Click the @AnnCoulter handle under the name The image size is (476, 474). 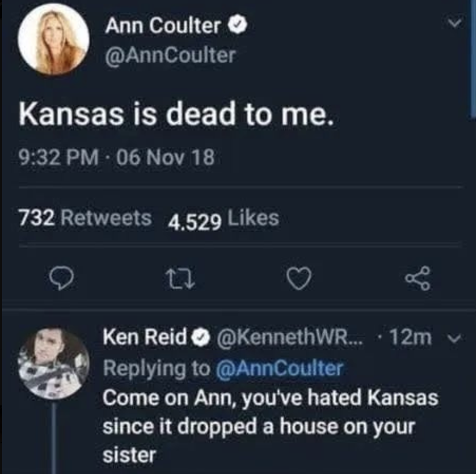point(170,54)
